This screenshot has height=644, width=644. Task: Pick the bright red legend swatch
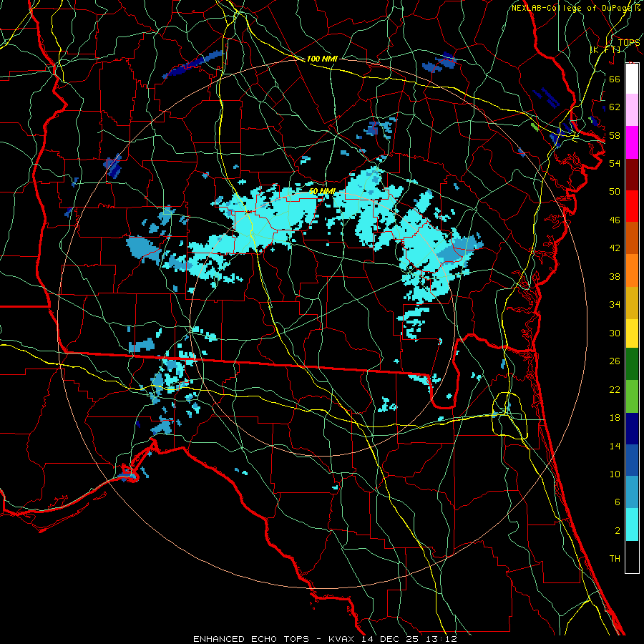point(632,206)
